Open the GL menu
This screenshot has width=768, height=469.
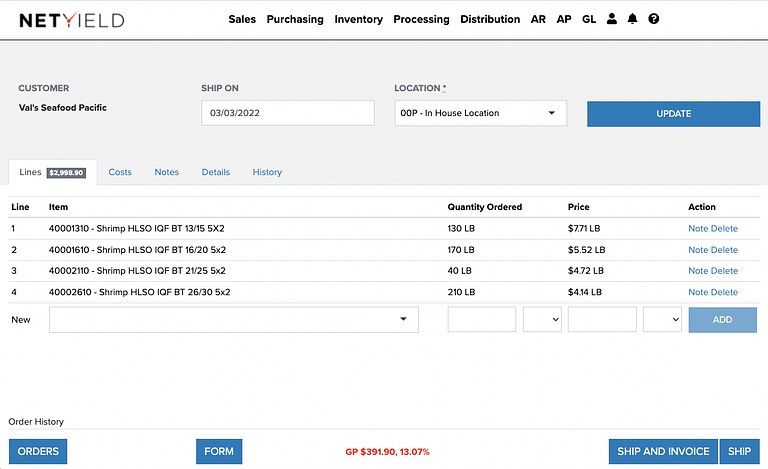(589, 19)
